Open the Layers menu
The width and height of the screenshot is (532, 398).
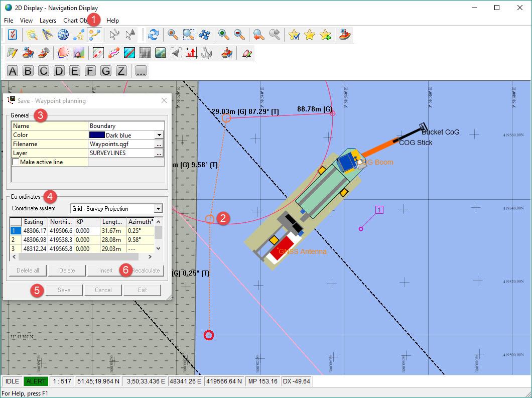[48, 21]
